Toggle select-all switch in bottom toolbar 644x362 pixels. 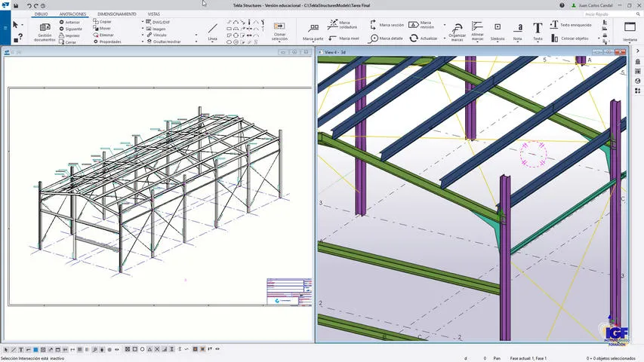tap(6, 349)
